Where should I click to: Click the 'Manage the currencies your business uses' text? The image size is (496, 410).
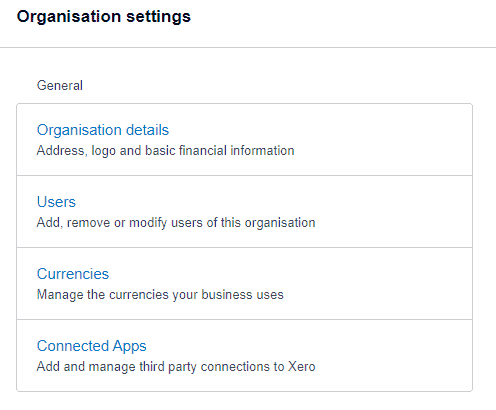[x=160, y=295]
